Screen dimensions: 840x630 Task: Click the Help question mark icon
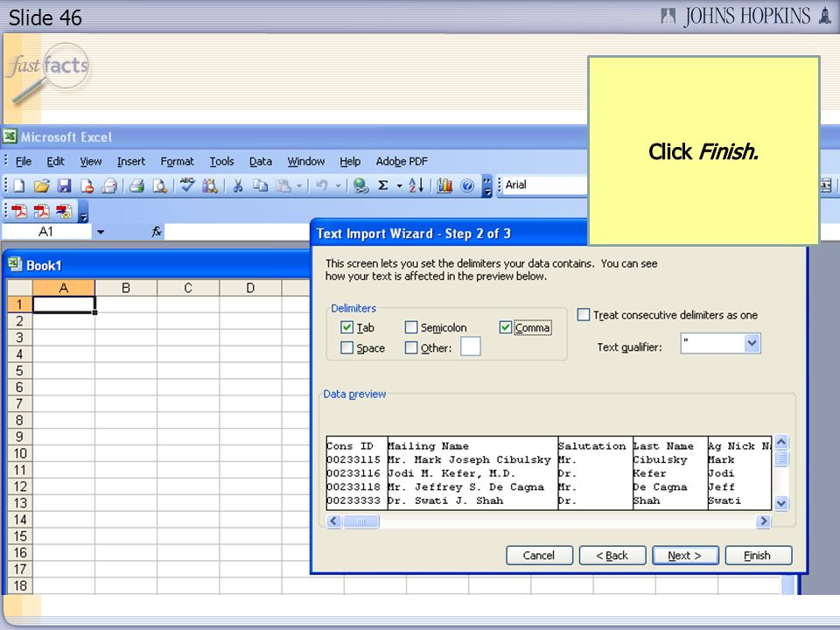tap(467, 185)
